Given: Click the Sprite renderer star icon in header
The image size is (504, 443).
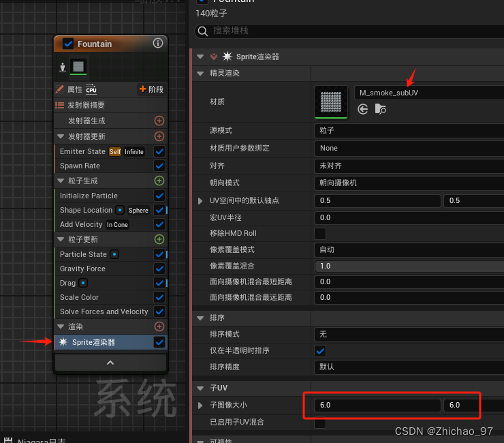Looking at the screenshot, I should click(x=227, y=57).
